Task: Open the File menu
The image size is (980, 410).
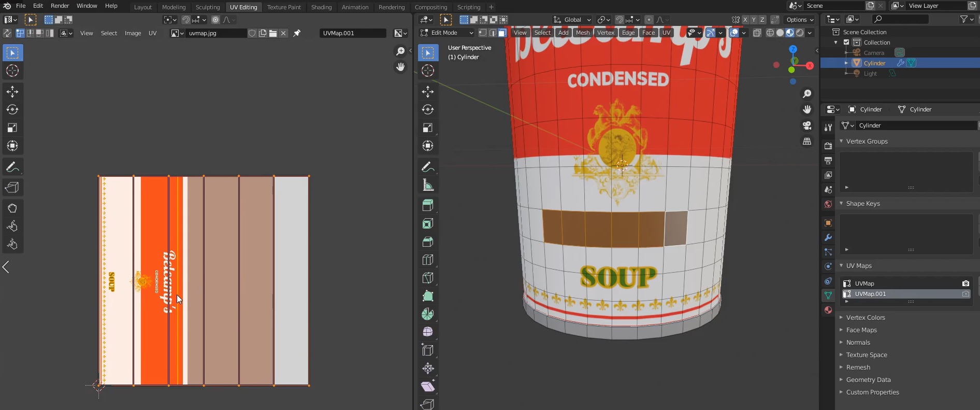Action: [x=21, y=6]
